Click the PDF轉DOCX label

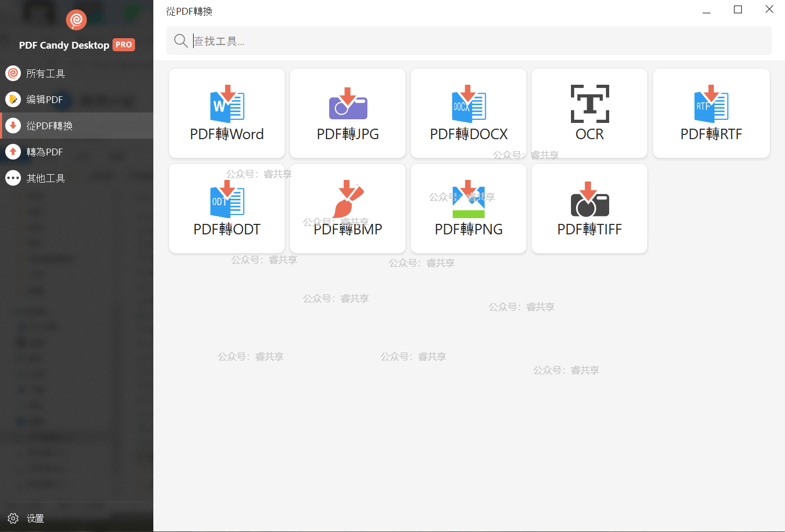[469, 134]
